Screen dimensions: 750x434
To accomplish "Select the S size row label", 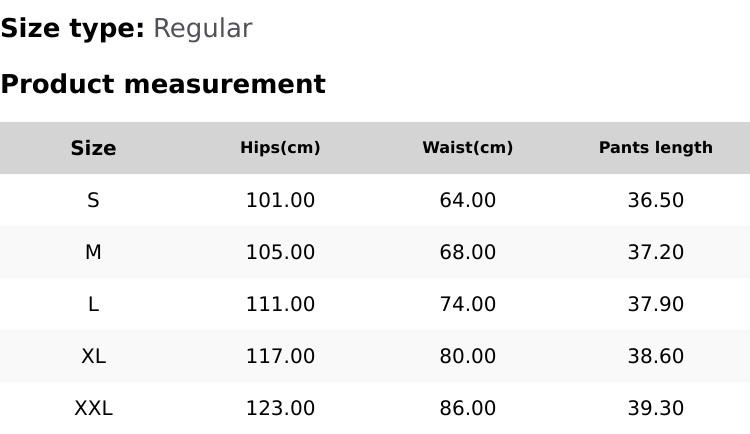I will [93, 200].
